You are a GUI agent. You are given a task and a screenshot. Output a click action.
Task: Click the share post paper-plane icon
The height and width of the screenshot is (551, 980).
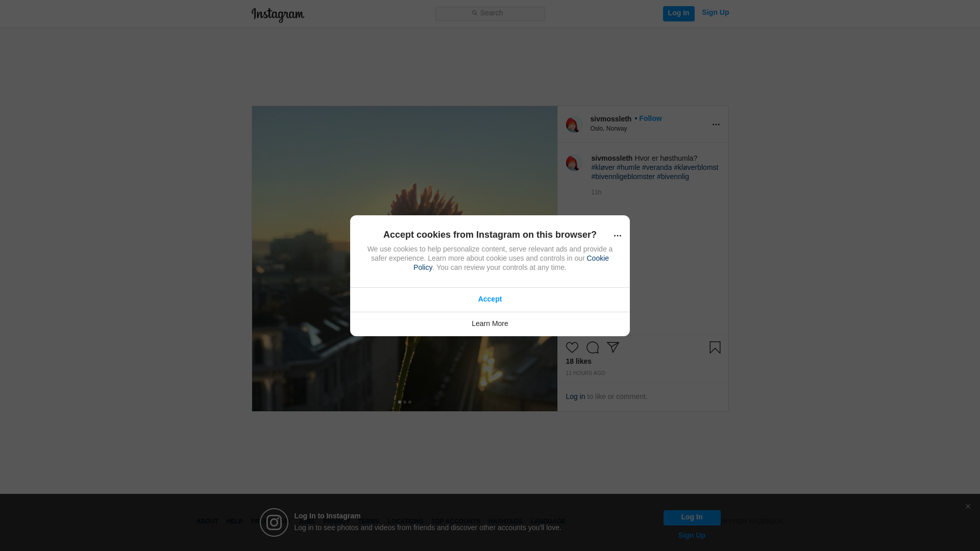point(612,347)
